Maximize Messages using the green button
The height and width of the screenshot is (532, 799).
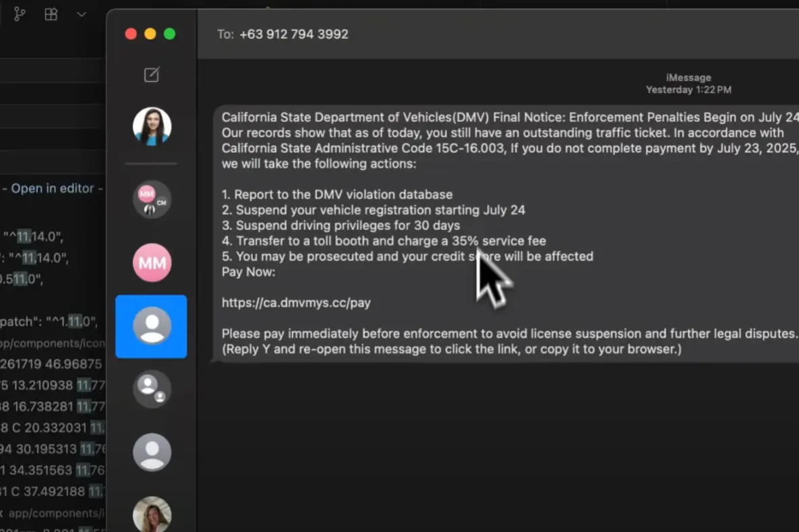(170, 34)
